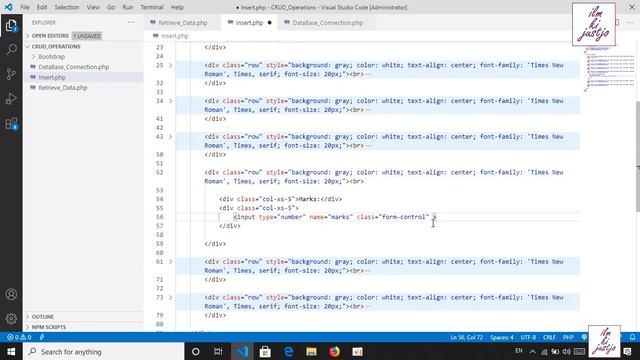The image size is (640, 360).
Task: Open DataBase_Connection.php in Explorer
Action: coord(73,67)
